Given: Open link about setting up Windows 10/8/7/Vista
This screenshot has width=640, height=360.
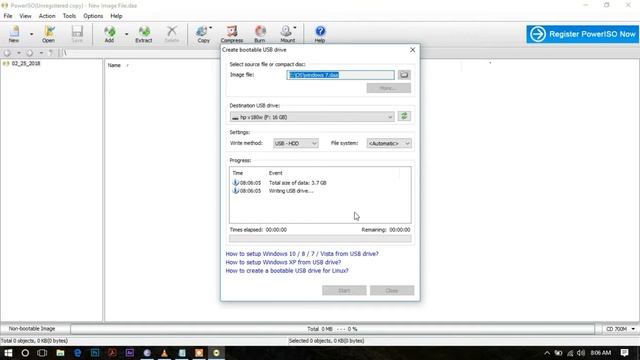Looking at the screenshot, I should 302,254.
